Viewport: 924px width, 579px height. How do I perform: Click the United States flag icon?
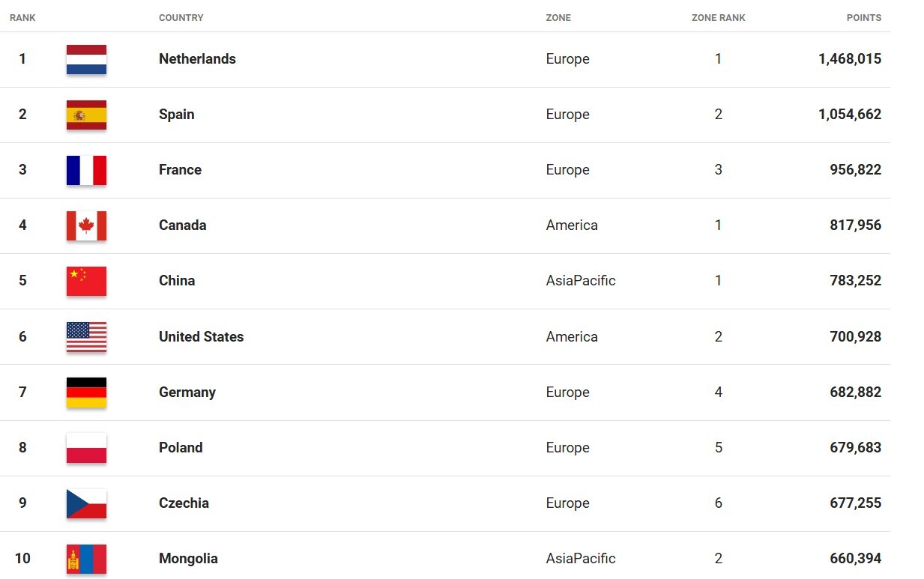point(86,337)
